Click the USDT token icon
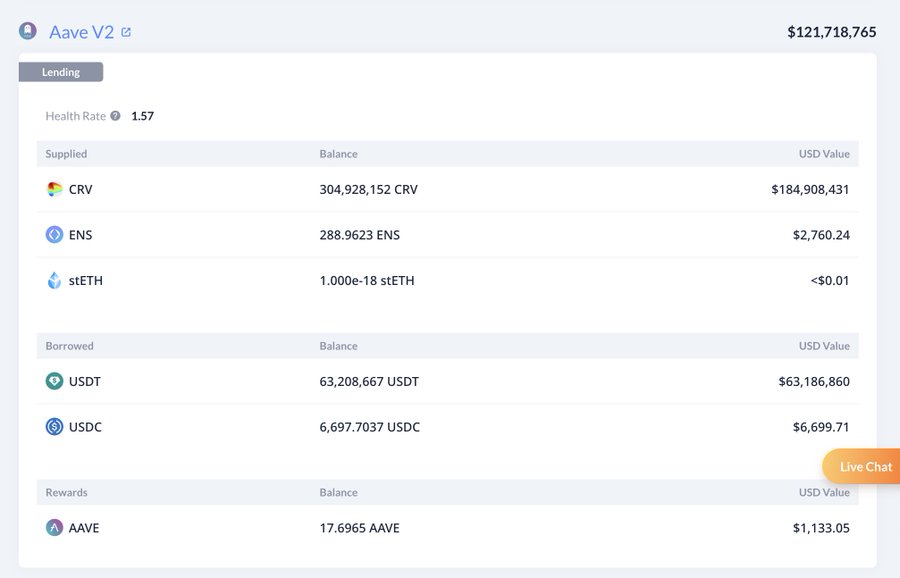This screenshot has width=900, height=578. (55, 381)
